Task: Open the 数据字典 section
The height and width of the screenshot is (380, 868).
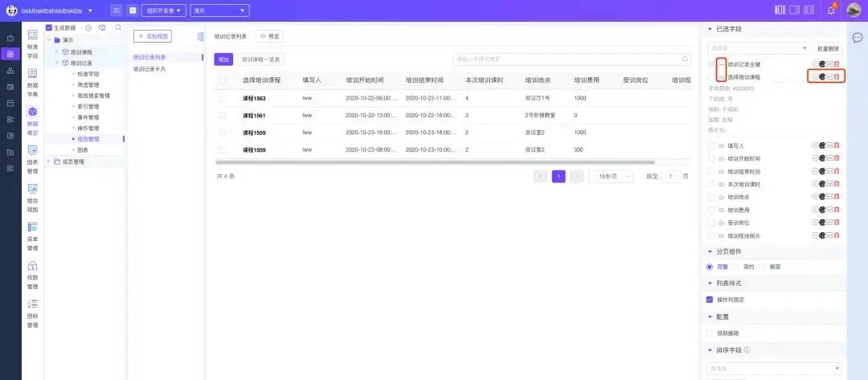Action: 33,82
